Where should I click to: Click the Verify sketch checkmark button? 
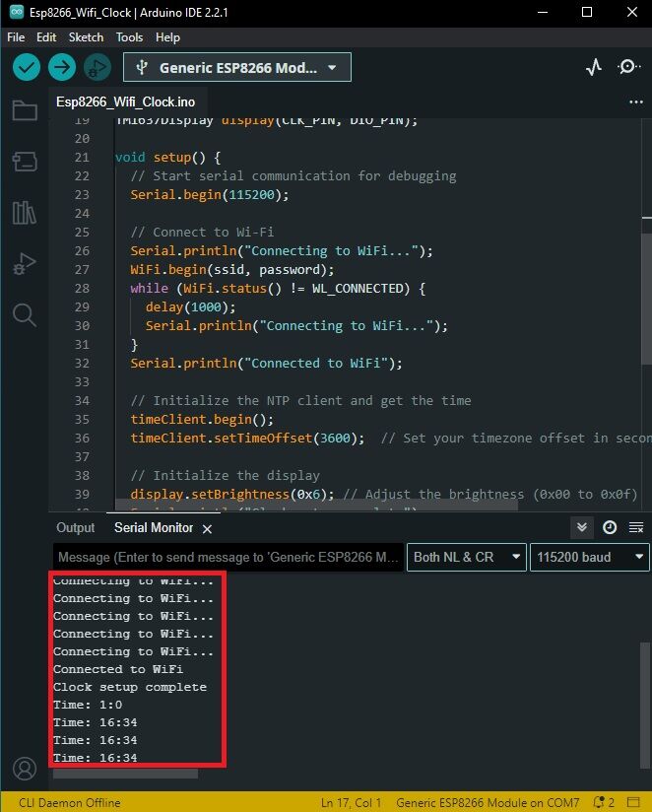point(27,67)
